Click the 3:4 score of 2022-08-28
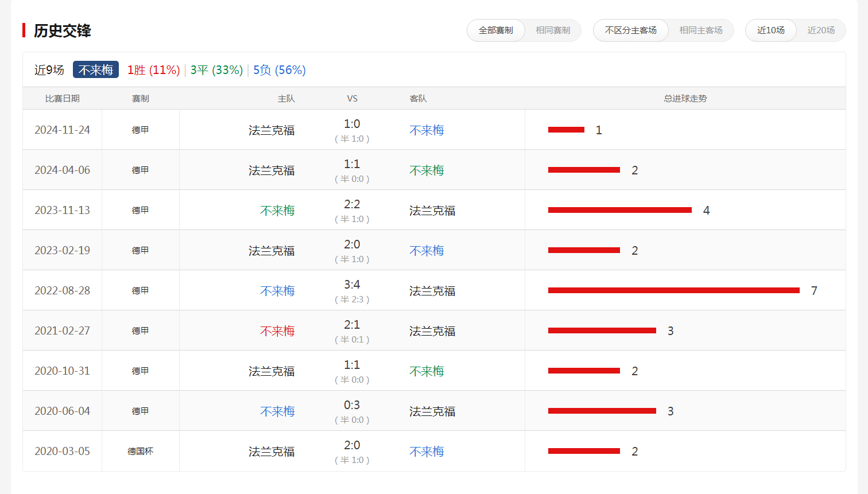Viewport: 868px width, 494px height. pyautogui.click(x=352, y=284)
